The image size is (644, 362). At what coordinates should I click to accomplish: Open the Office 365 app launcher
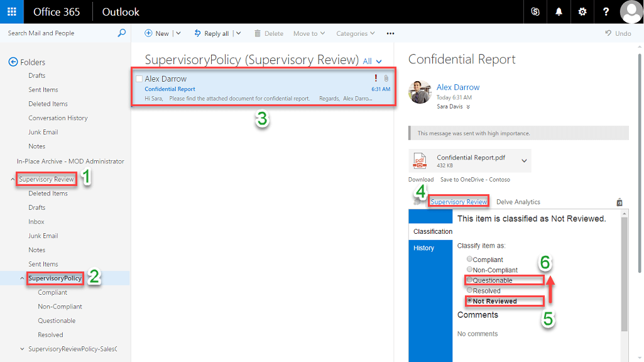[x=12, y=12]
